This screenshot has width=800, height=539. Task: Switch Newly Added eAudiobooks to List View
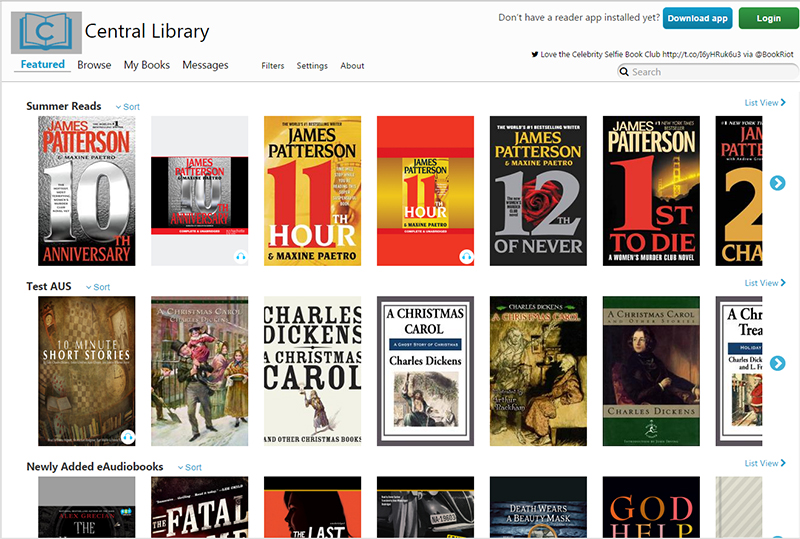(x=765, y=463)
